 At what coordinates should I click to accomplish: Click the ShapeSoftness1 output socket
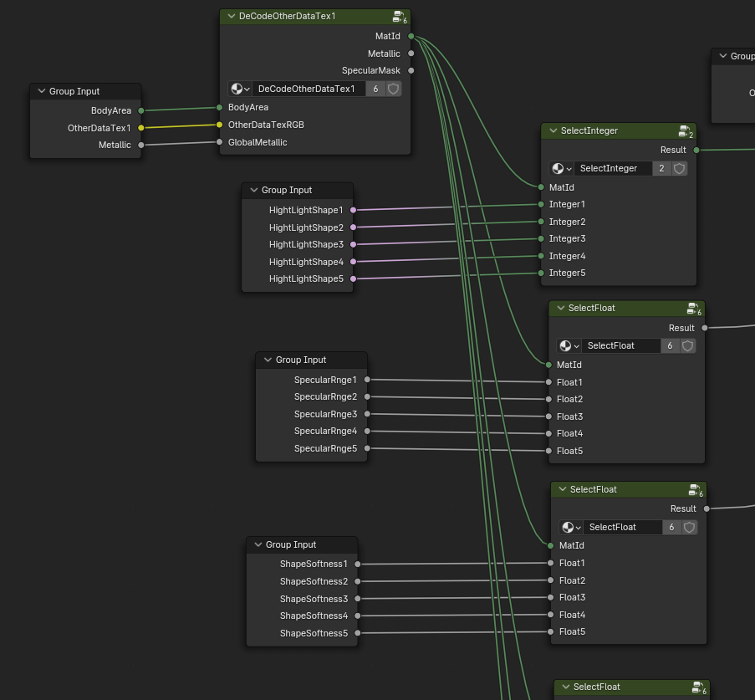coord(358,565)
